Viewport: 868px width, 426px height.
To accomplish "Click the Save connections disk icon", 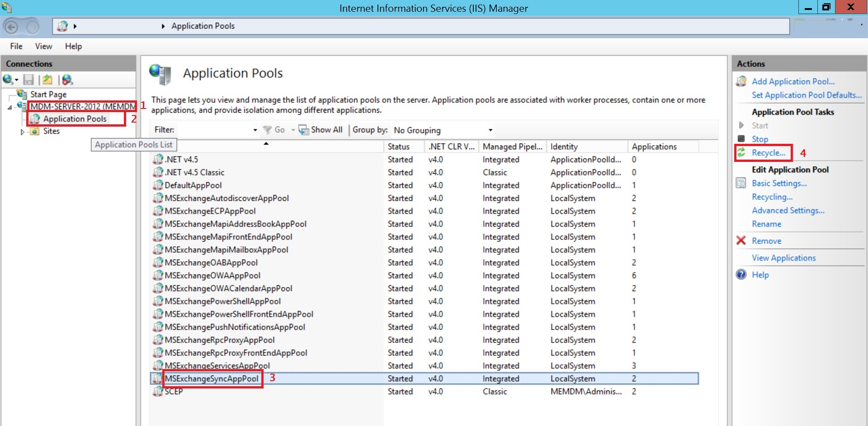I will (x=28, y=80).
